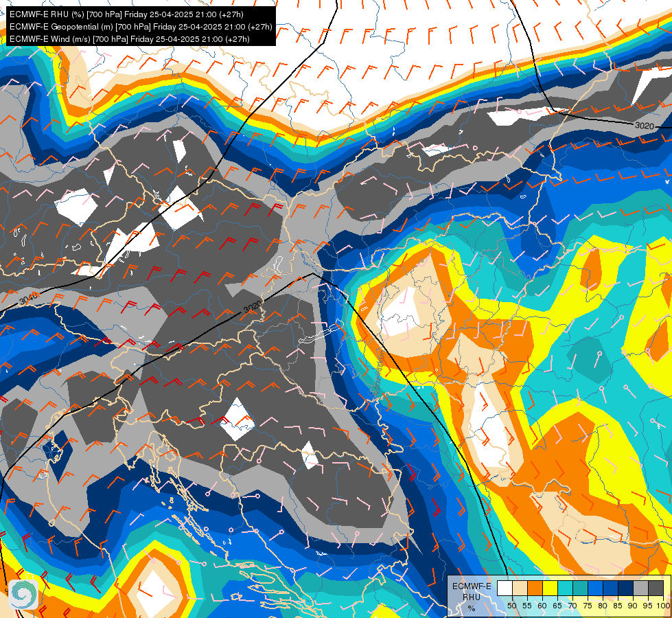Click the legend tick value 60
This screenshot has width=672, height=618.
pyautogui.click(x=542, y=606)
